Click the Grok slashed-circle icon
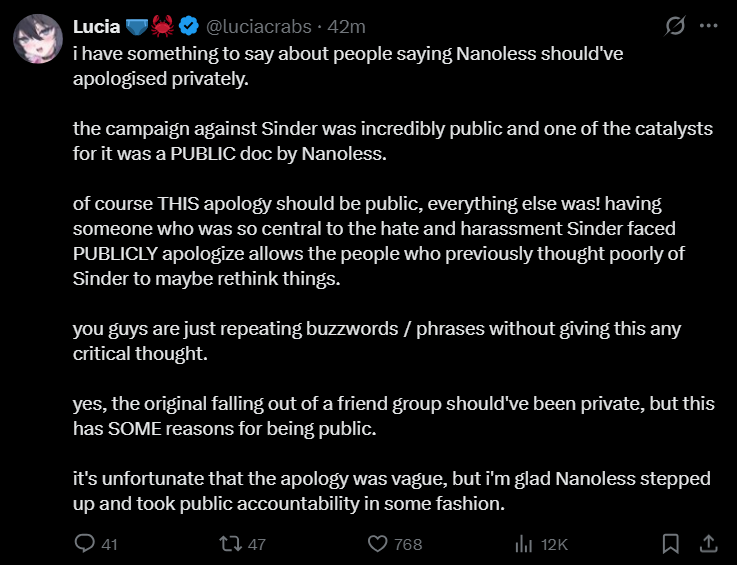Screen dimensions: 737x565 [675, 26]
